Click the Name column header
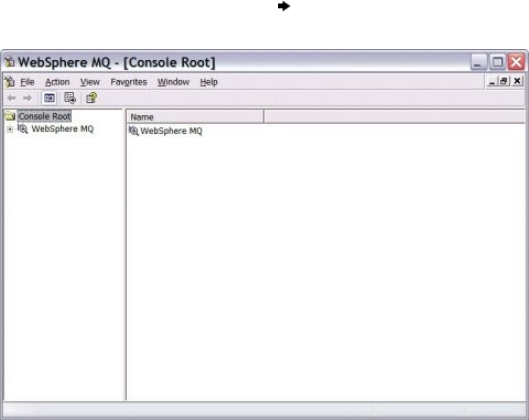 [195, 117]
